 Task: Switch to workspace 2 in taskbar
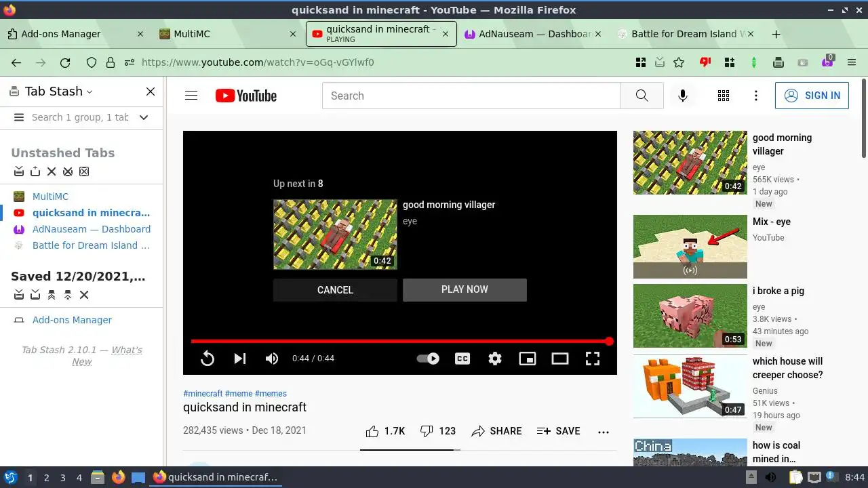(x=46, y=478)
